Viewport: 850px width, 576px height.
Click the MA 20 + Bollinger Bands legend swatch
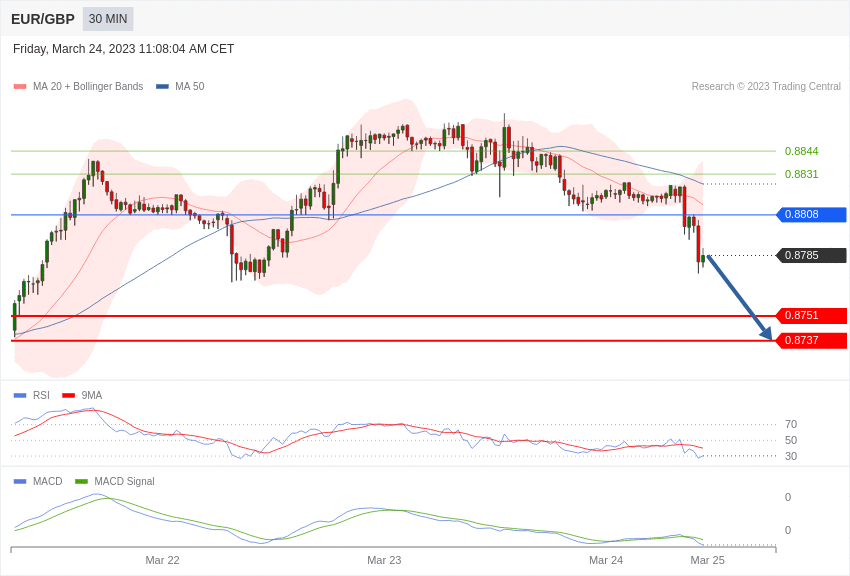[x=20, y=87]
